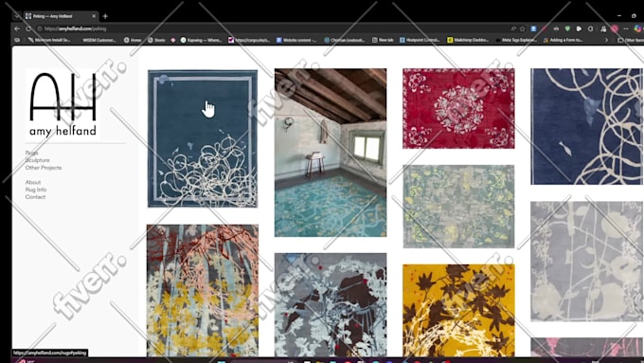Click the blue extension icon beside the star

click(533, 28)
